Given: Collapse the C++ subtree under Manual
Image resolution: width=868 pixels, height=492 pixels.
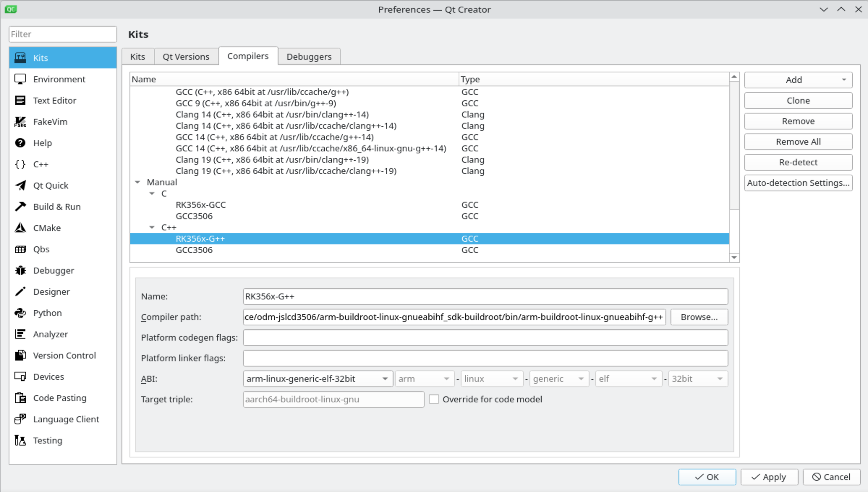Looking at the screenshot, I should coord(152,227).
